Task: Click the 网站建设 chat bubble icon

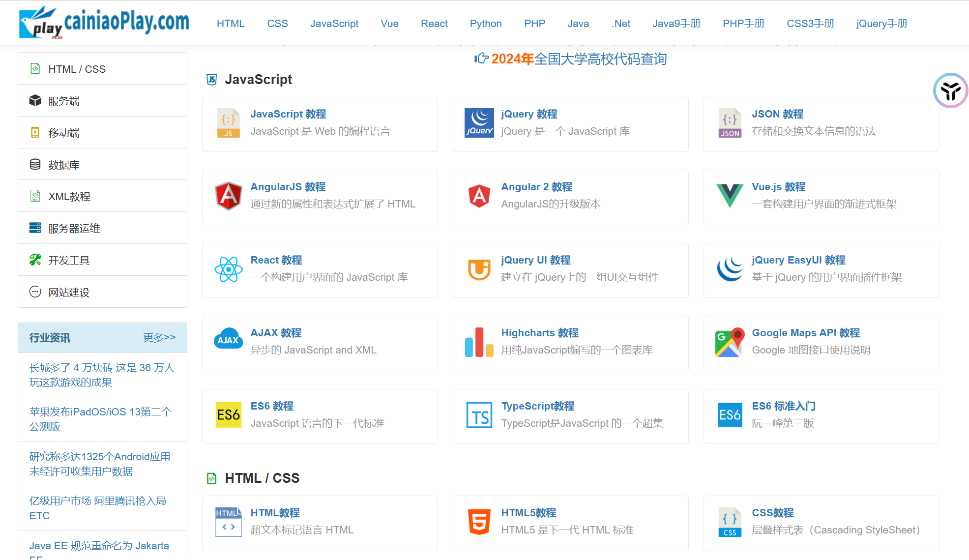Action: point(35,292)
